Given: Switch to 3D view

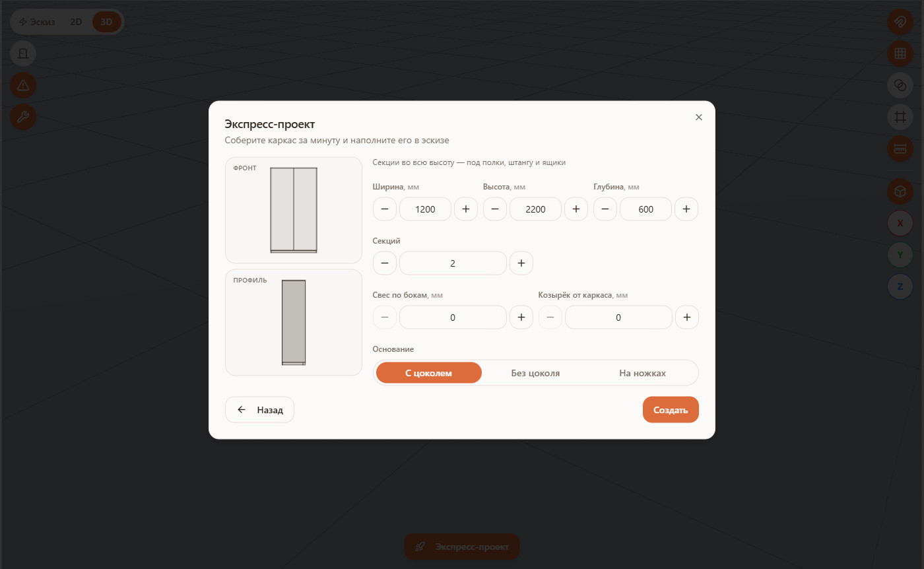Looking at the screenshot, I should coord(106,22).
